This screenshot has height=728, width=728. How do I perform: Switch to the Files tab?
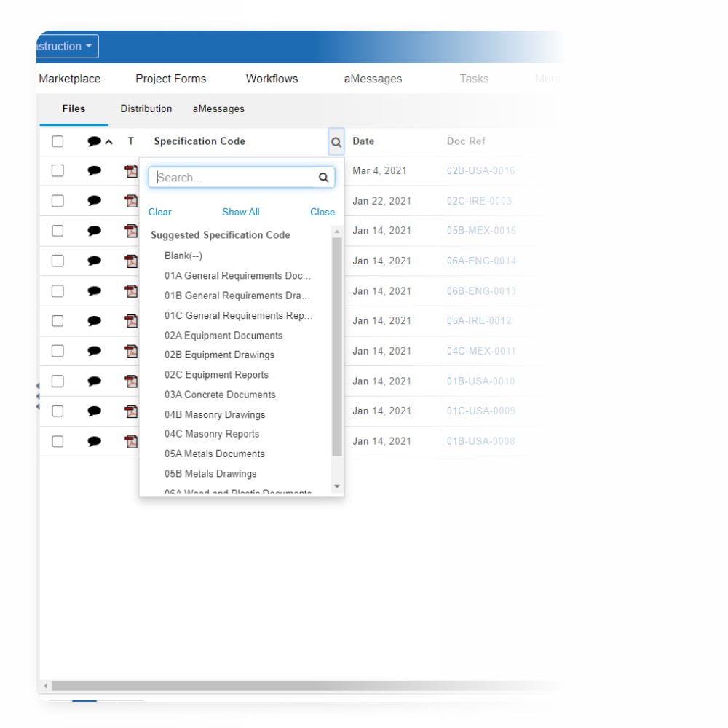[x=74, y=108]
